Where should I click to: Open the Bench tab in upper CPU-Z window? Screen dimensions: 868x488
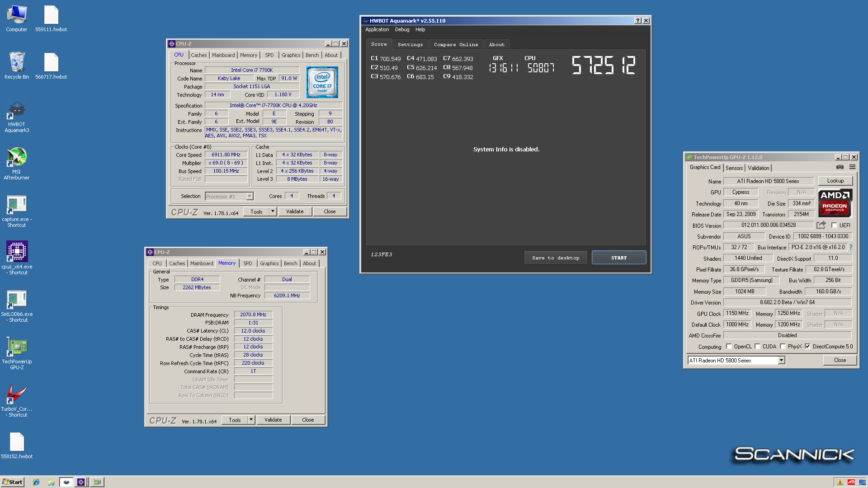[x=312, y=55]
